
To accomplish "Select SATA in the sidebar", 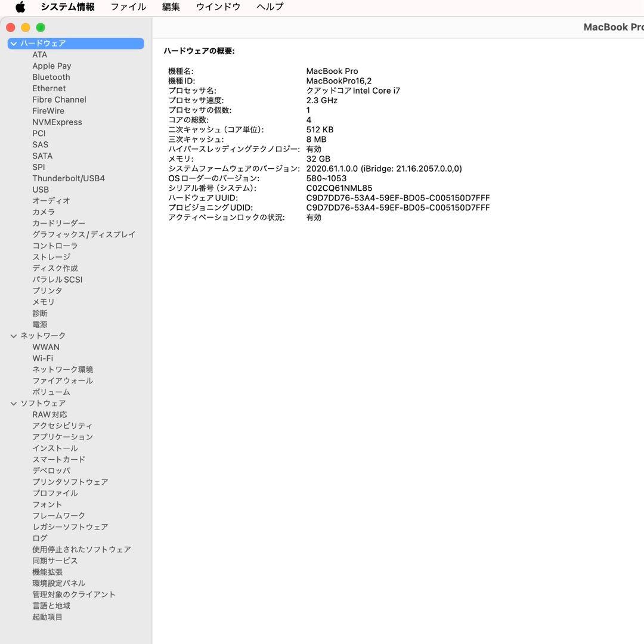I will click(x=42, y=156).
